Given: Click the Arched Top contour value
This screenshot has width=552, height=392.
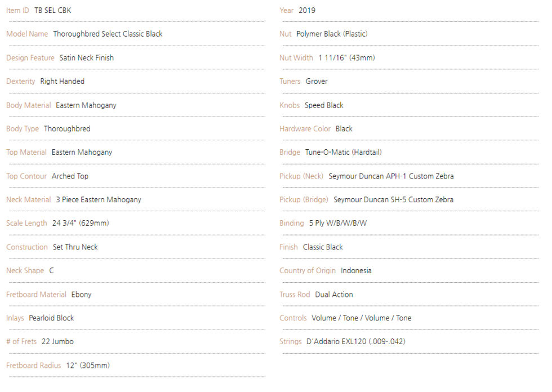Looking at the screenshot, I should pyautogui.click(x=70, y=176).
